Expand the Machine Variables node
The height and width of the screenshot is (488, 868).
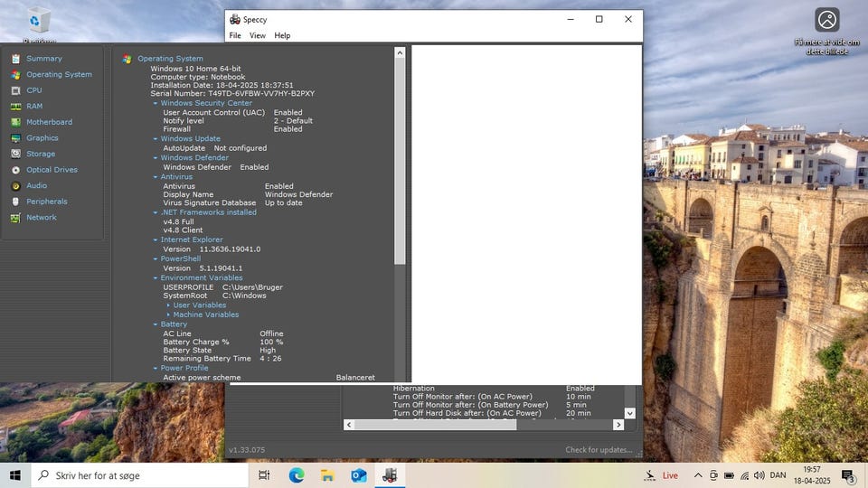[x=168, y=314]
